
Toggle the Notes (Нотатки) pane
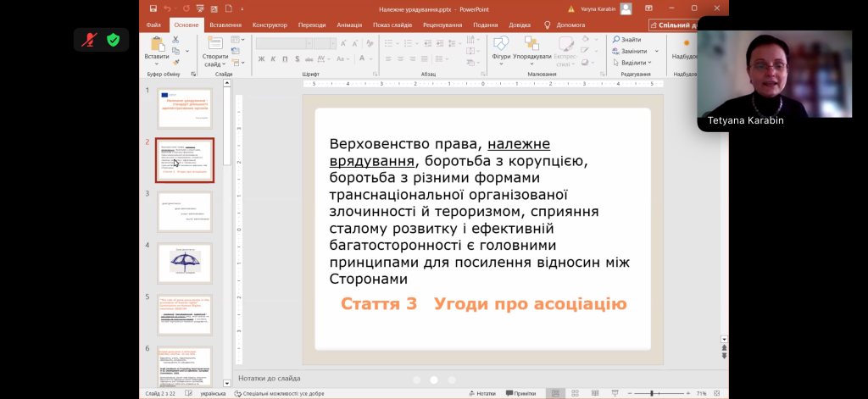coord(481,393)
